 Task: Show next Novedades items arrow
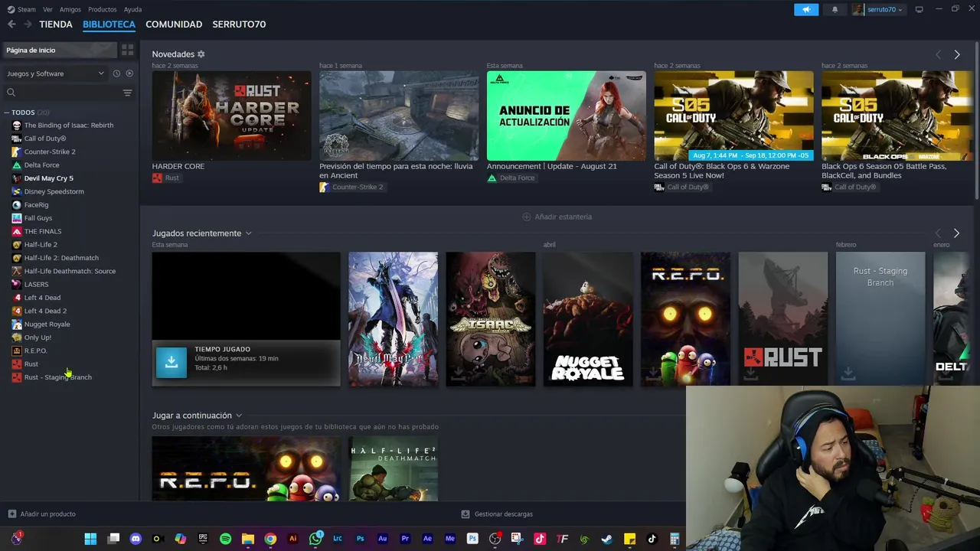click(956, 54)
